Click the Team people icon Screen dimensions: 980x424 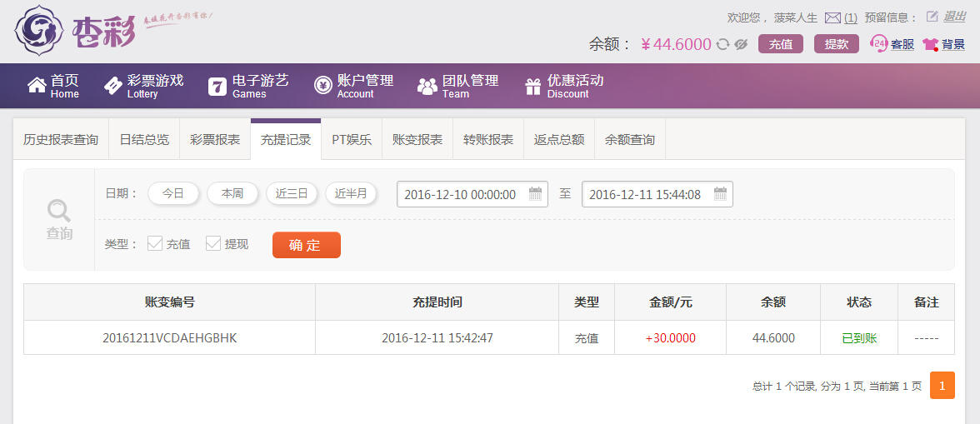tap(427, 86)
